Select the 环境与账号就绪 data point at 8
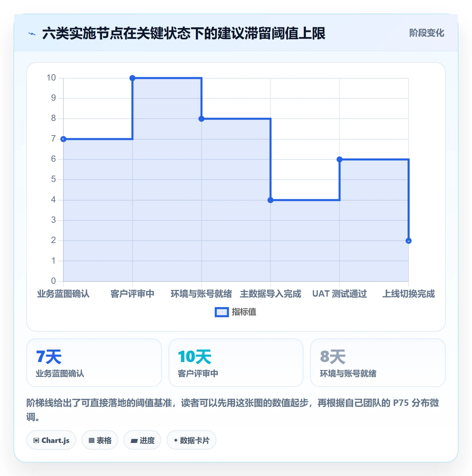This screenshot has width=472, height=476. pyautogui.click(x=202, y=119)
